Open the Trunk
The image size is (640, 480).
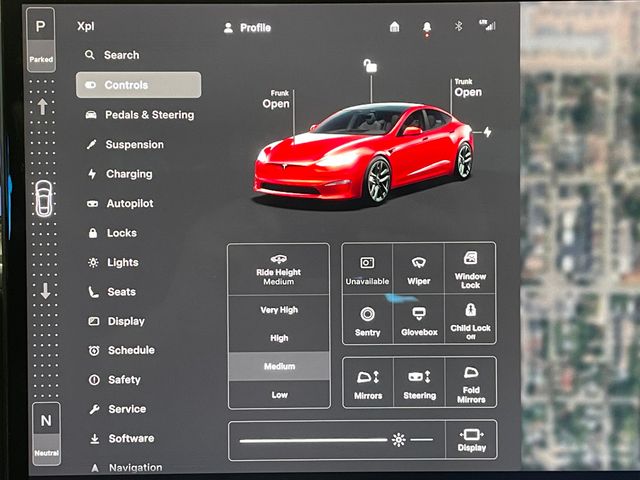pyautogui.click(x=468, y=88)
